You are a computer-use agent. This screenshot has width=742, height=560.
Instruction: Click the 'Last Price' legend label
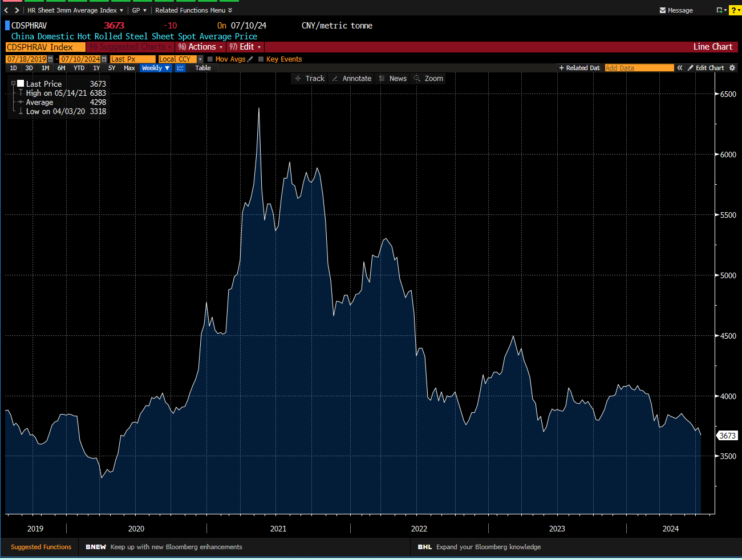pos(44,84)
